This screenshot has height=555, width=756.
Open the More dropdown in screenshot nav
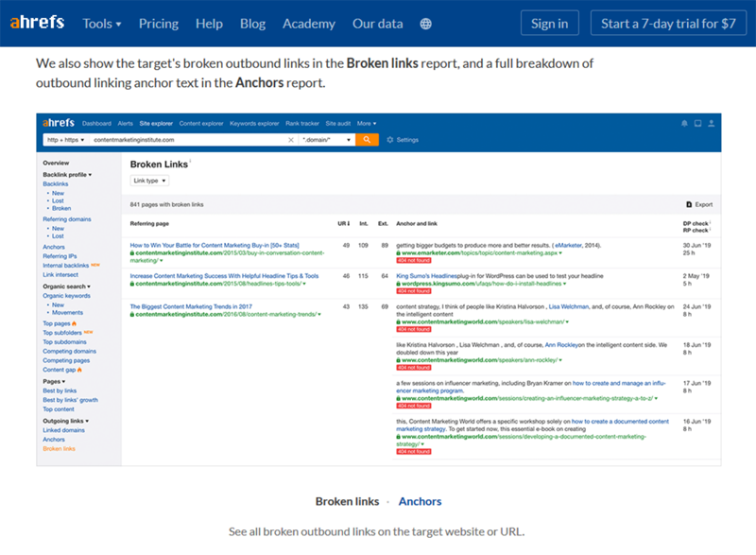point(367,124)
